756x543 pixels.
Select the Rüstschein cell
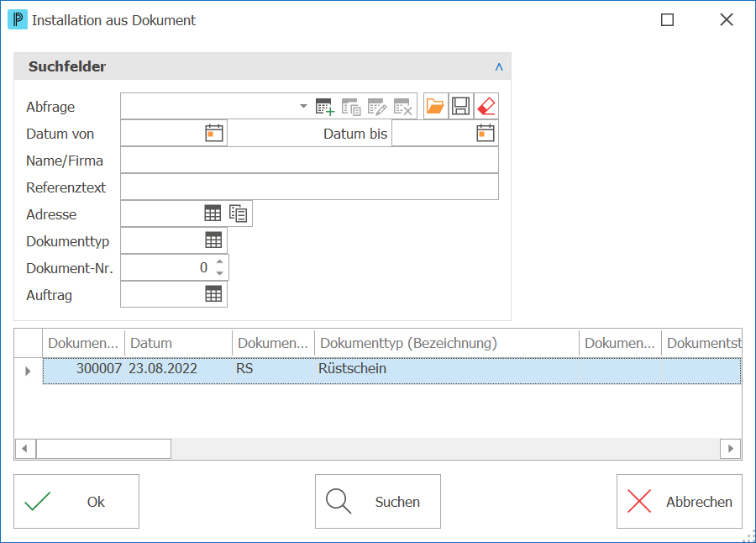point(447,369)
